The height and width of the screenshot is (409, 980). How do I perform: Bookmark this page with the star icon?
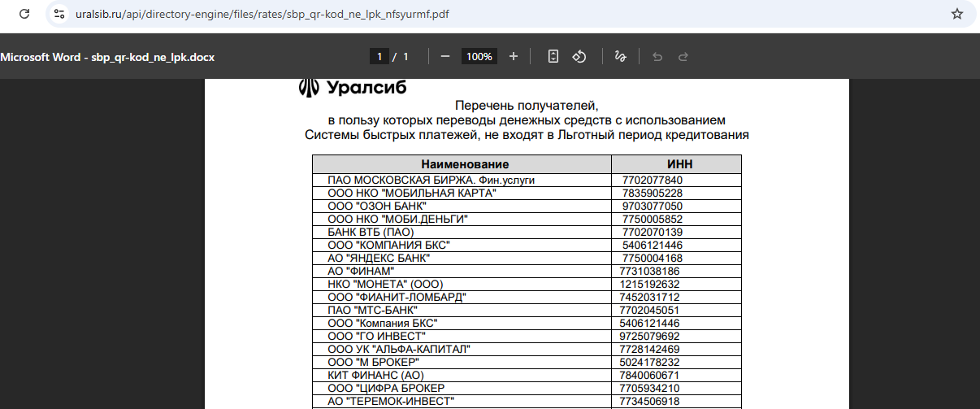pyautogui.click(x=957, y=14)
